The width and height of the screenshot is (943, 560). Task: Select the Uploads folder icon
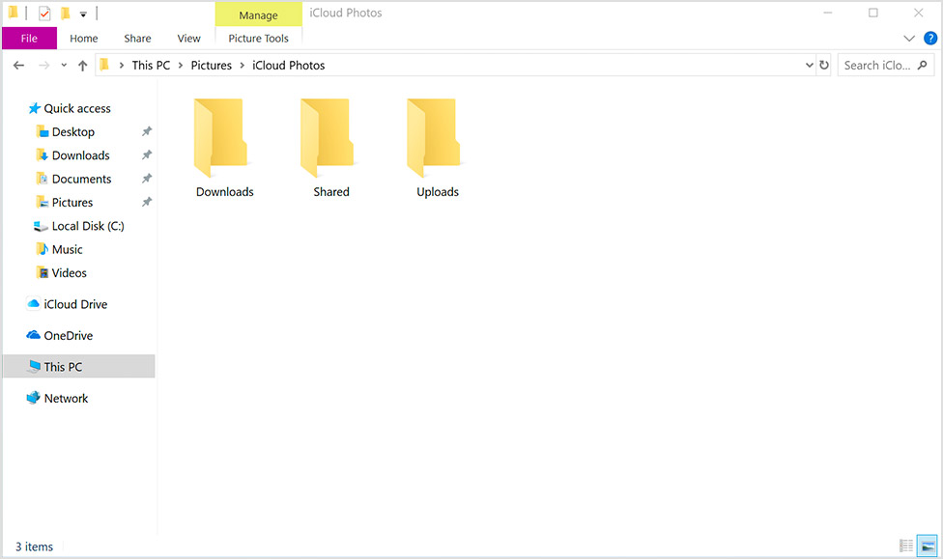click(x=434, y=138)
